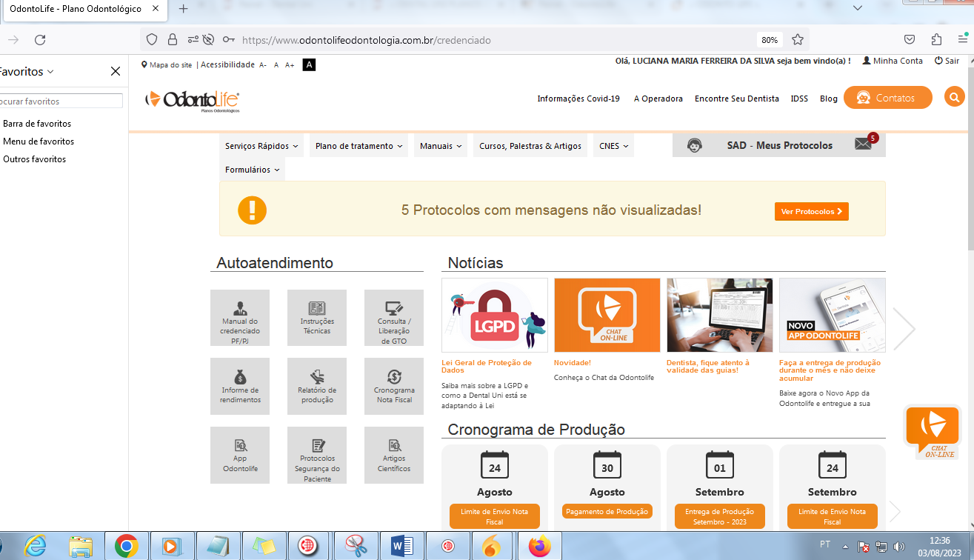Viewport: 974px width, 560px height.
Task: Open Consulta / Liberação de GTO tile
Action: pyautogui.click(x=394, y=318)
